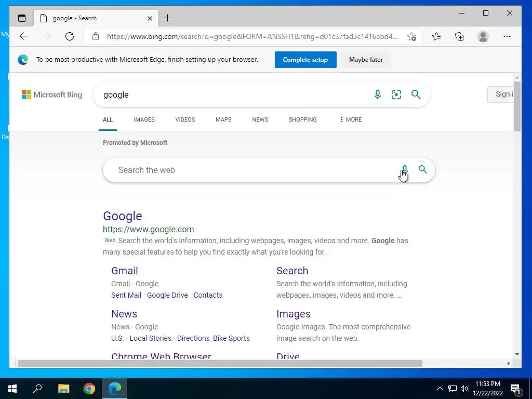Screen dimensions: 532x399
Task: Select the ALL results tab
Action: pyautogui.click(x=108, y=119)
